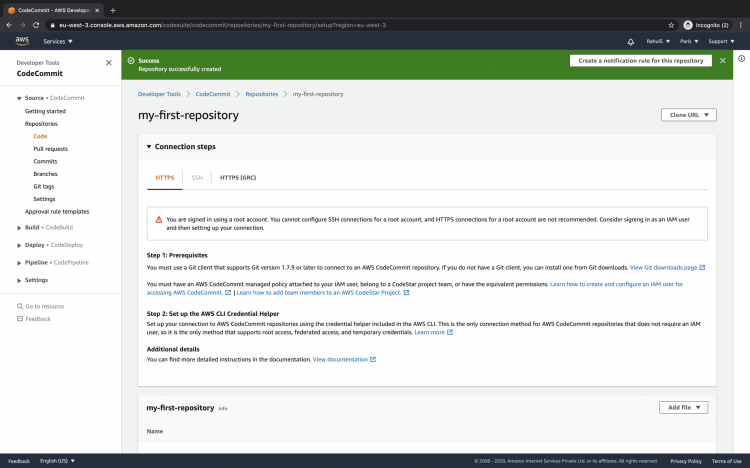Select the SSH tab
The width and height of the screenshot is (750, 468).
click(x=197, y=178)
